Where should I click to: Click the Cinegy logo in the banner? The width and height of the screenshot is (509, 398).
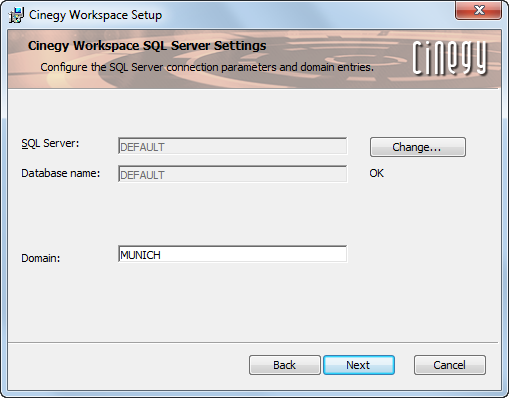450,58
